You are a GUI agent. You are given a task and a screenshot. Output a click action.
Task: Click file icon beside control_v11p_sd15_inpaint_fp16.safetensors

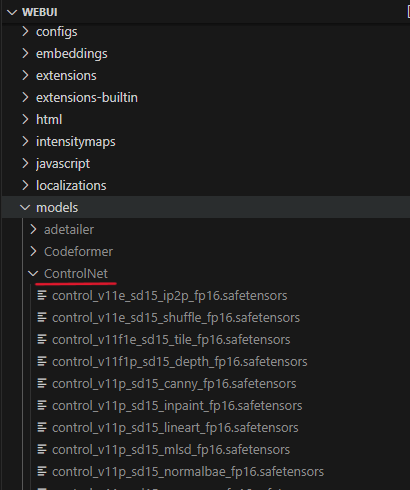pyautogui.click(x=42, y=405)
